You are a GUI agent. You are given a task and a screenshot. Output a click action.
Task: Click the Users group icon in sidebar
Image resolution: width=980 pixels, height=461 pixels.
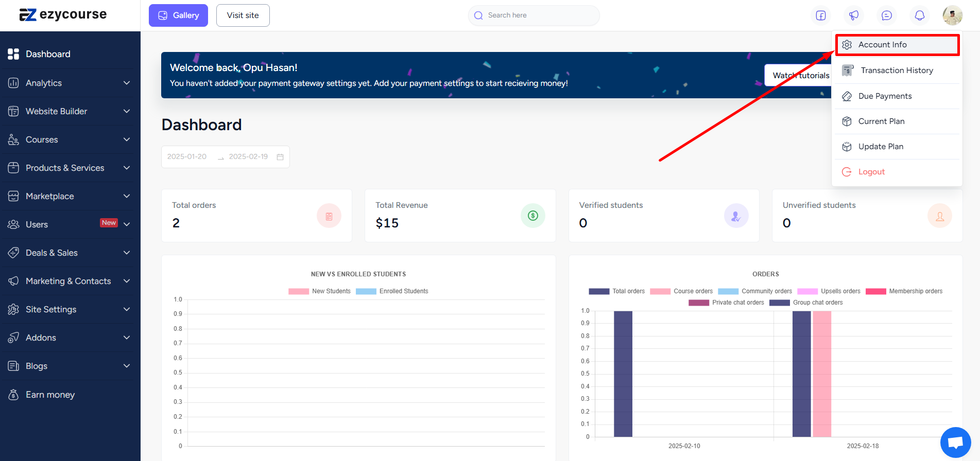tap(13, 224)
